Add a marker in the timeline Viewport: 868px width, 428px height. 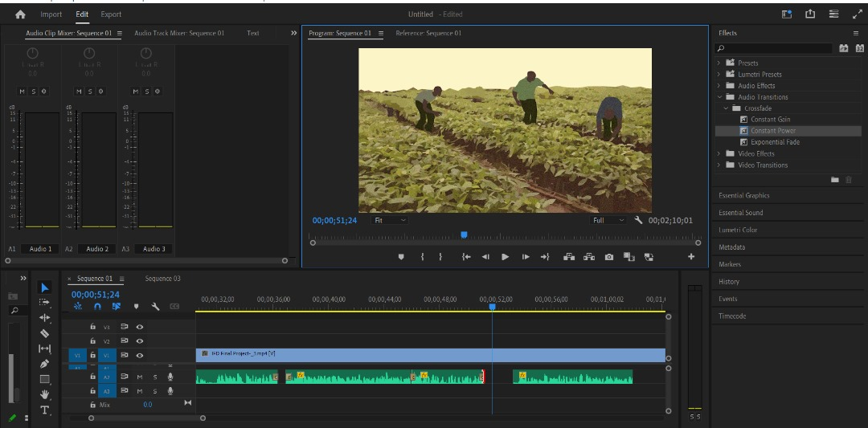click(x=136, y=307)
